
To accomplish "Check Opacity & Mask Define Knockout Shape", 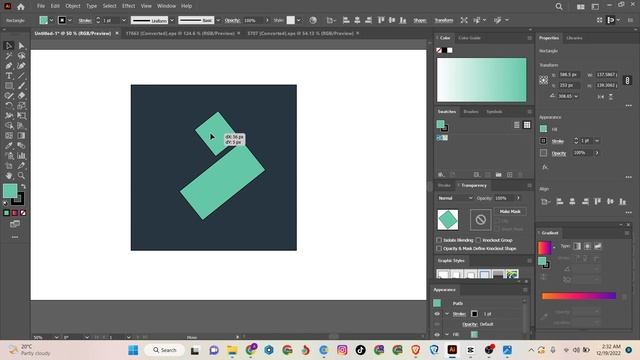I will tap(439, 248).
